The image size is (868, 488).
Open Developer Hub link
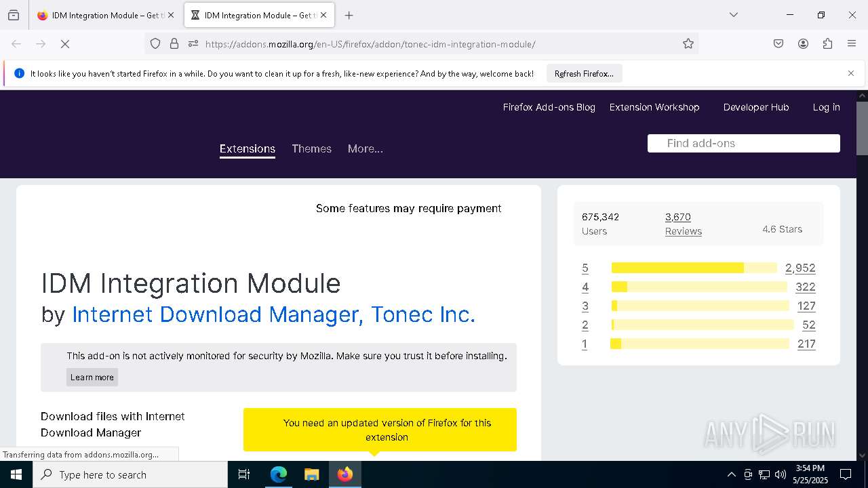click(x=756, y=107)
